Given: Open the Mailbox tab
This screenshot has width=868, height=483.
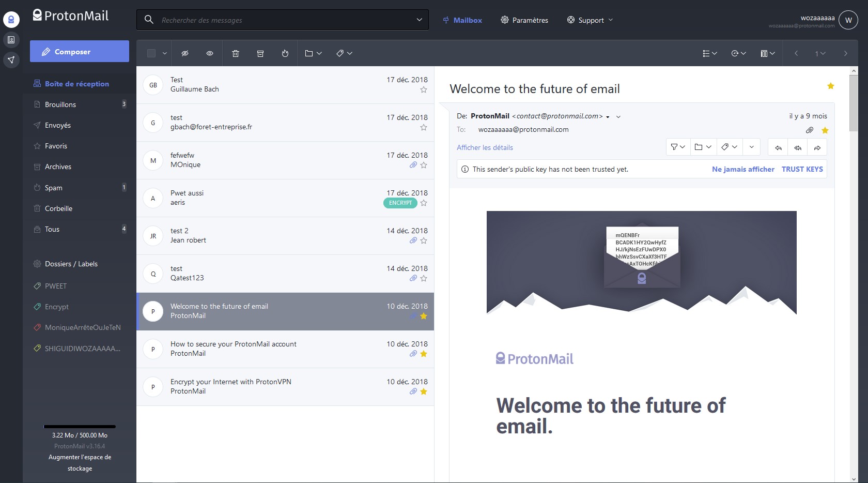Looking at the screenshot, I should 462,20.
